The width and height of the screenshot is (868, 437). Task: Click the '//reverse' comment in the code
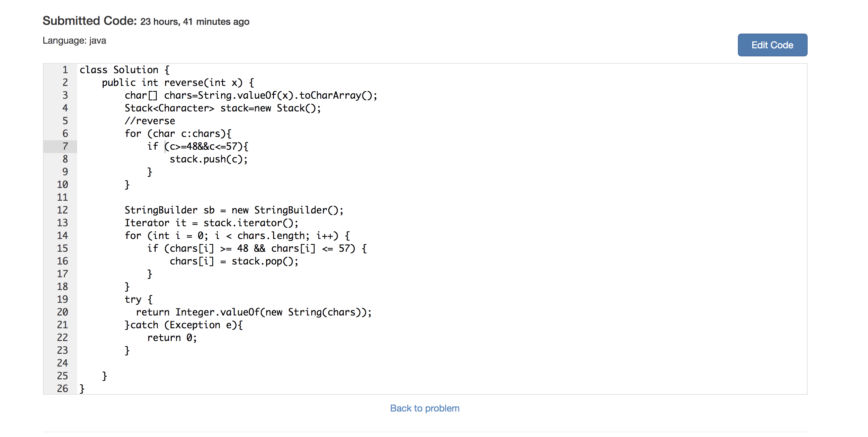coord(150,121)
